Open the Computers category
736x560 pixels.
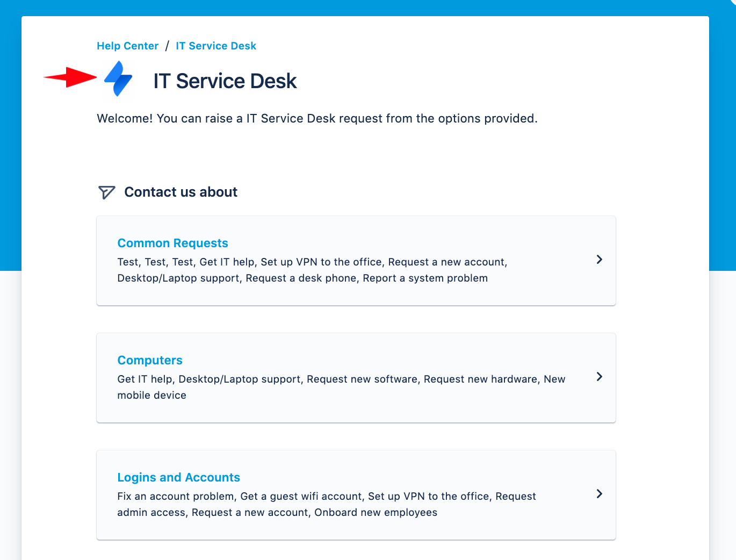pos(149,360)
